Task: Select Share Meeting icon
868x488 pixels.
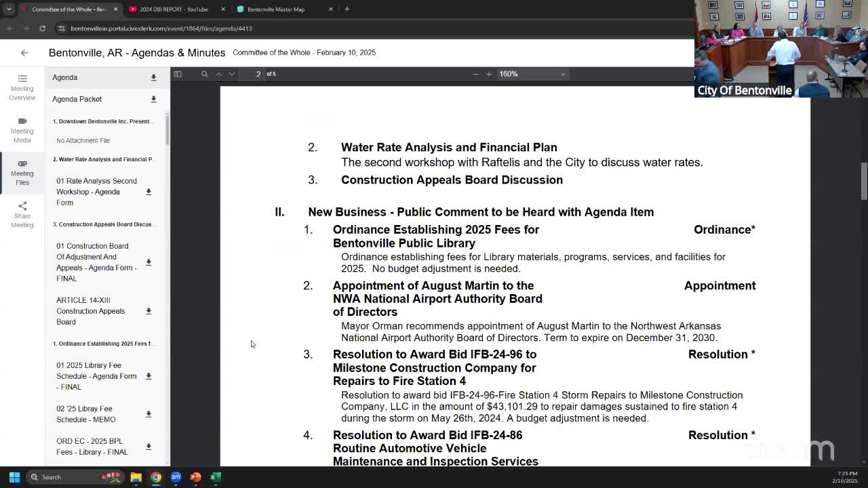Action: coord(22,205)
